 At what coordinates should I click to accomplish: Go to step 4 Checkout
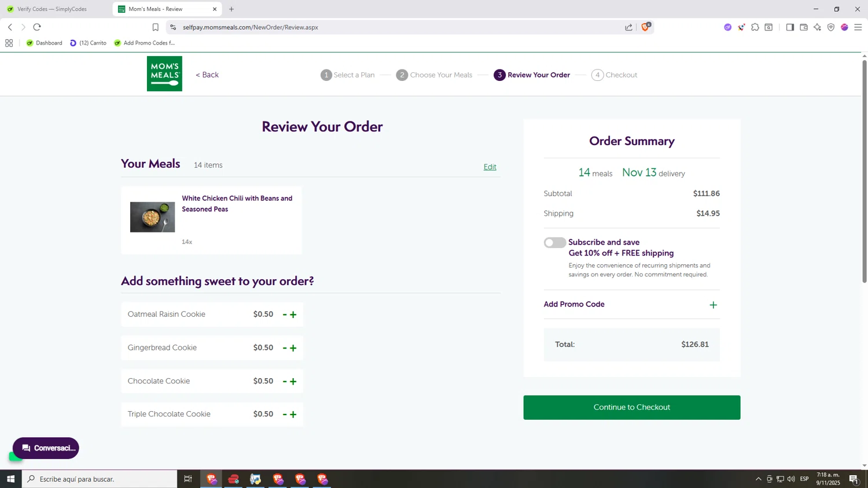pyautogui.click(x=614, y=75)
